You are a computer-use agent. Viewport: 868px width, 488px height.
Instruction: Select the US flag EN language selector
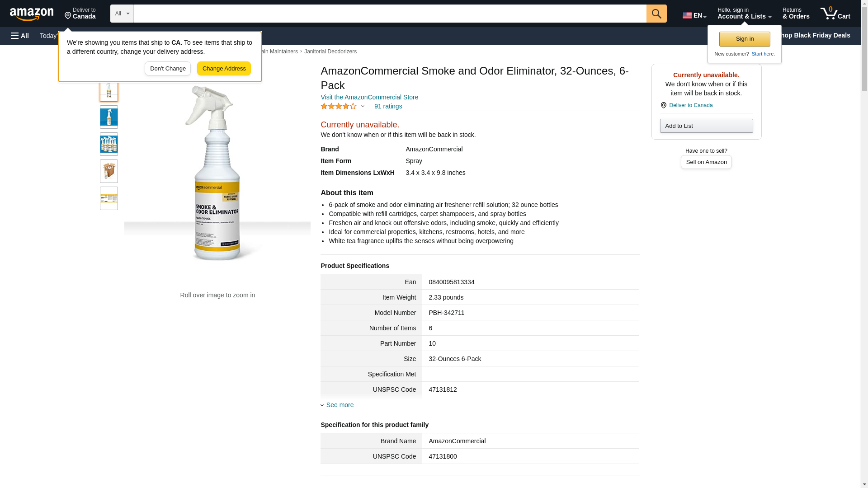694,15
